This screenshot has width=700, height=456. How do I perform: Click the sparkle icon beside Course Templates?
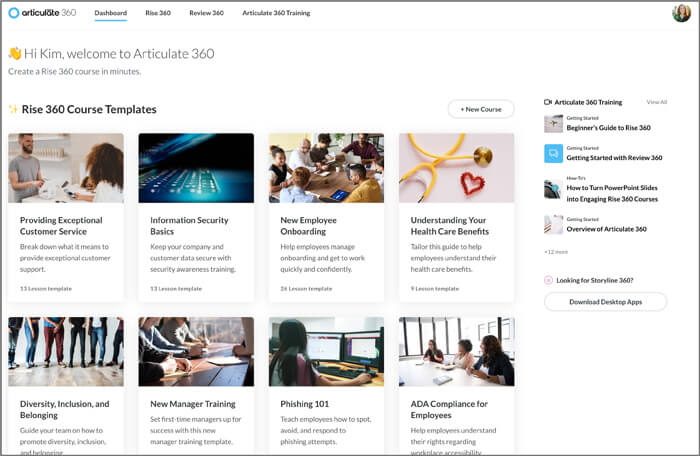click(x=13, y=109)
